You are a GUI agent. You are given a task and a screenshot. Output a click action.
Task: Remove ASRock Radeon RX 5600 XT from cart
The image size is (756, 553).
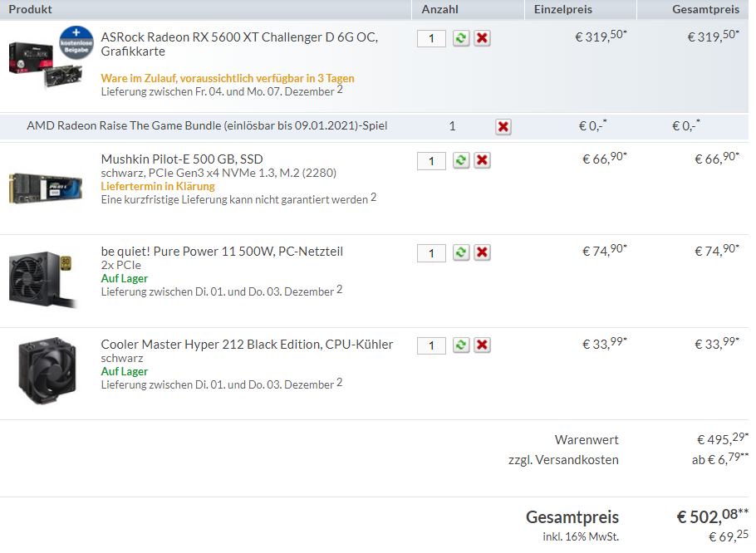pyautogui.click(x=482, y=38)
